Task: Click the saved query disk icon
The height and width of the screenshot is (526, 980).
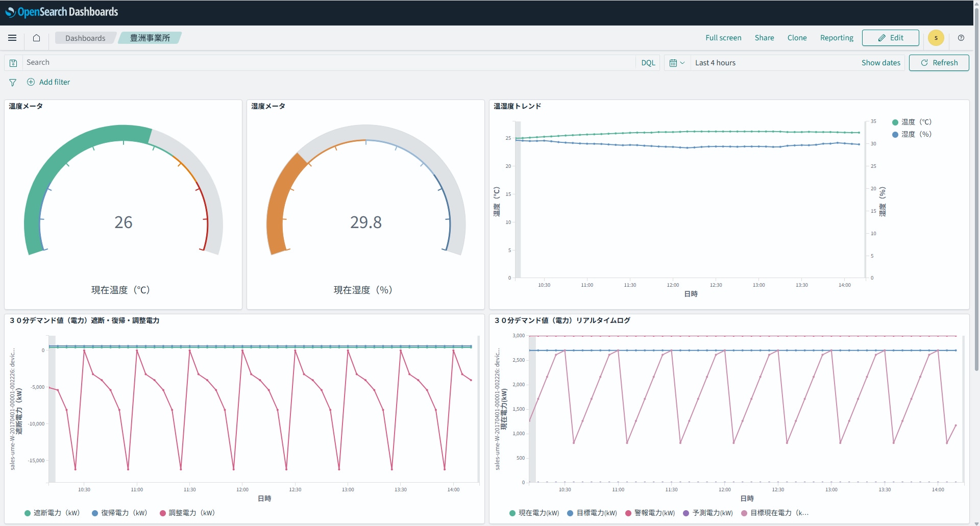Action: (x=13, y=63)
